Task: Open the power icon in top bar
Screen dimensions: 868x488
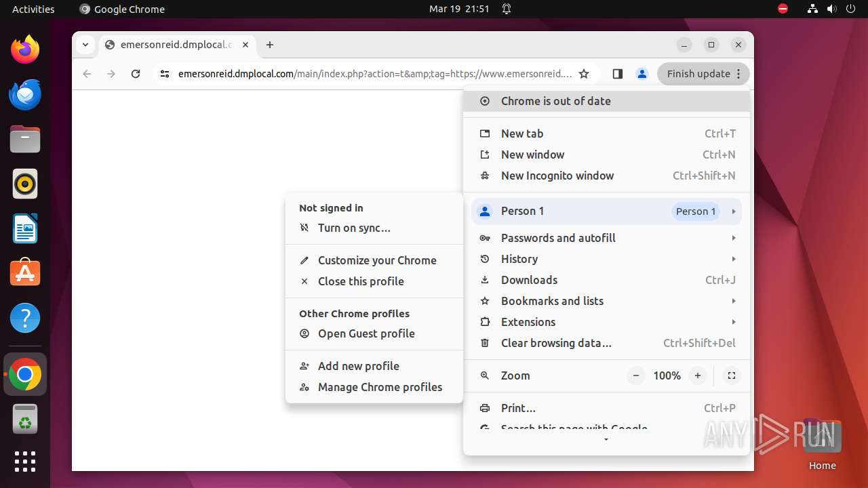Action: (x=850, y=9)
